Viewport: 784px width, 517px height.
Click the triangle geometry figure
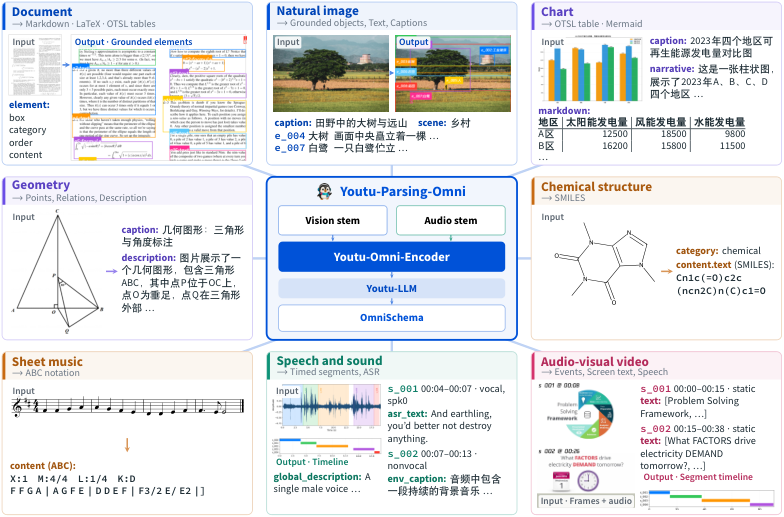(58, 271)
